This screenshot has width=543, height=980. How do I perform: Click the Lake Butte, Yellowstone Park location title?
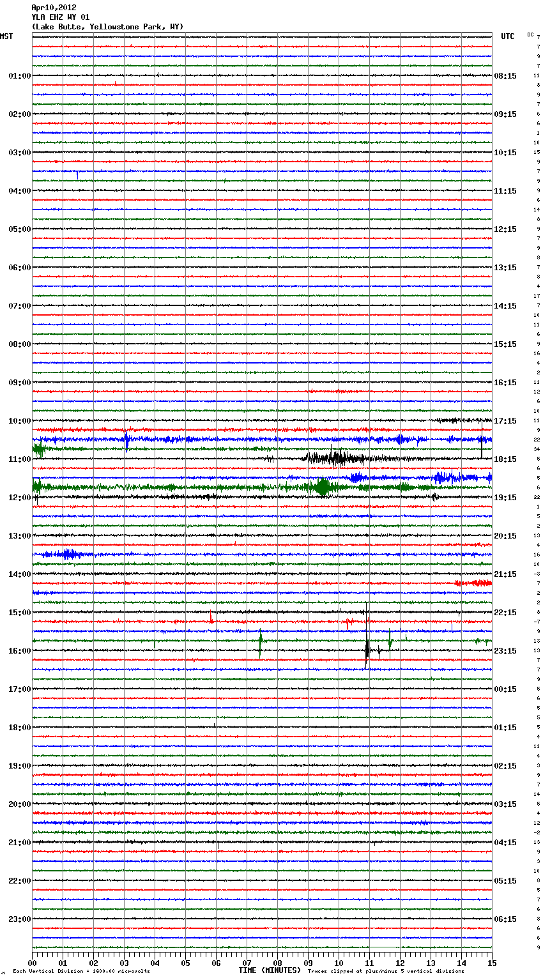[107, 27]
